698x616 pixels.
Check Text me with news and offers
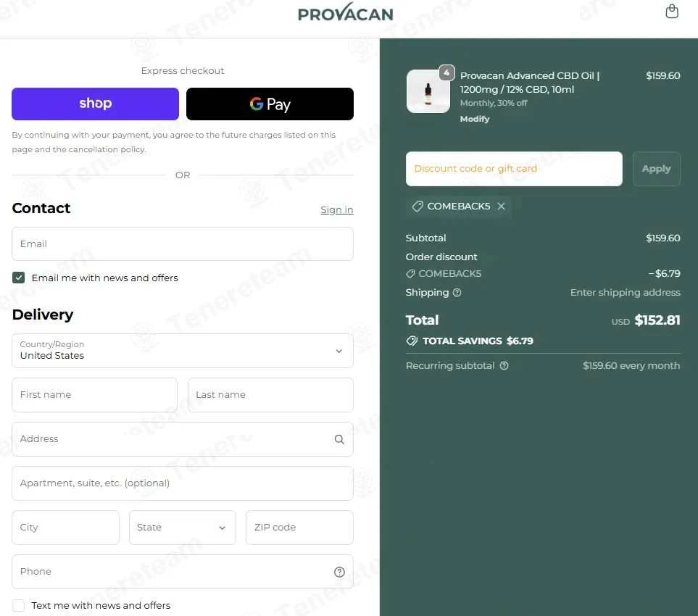coord(18,605)
